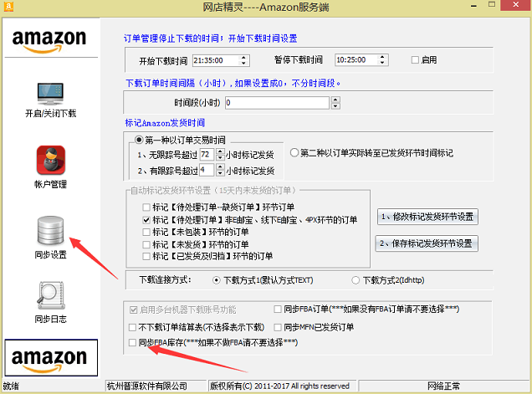Decrease 有跟踪号超过 hours with down arrow
This screenshot has height=394, width=532.
tap(220, 173)
